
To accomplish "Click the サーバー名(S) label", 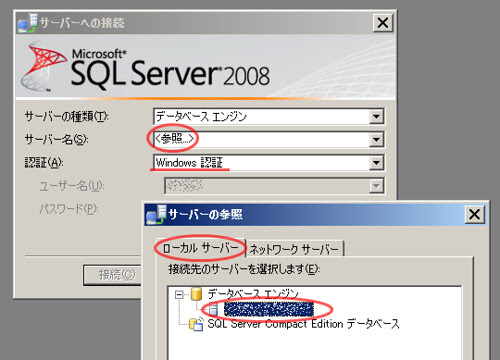I will click(57, 139).
